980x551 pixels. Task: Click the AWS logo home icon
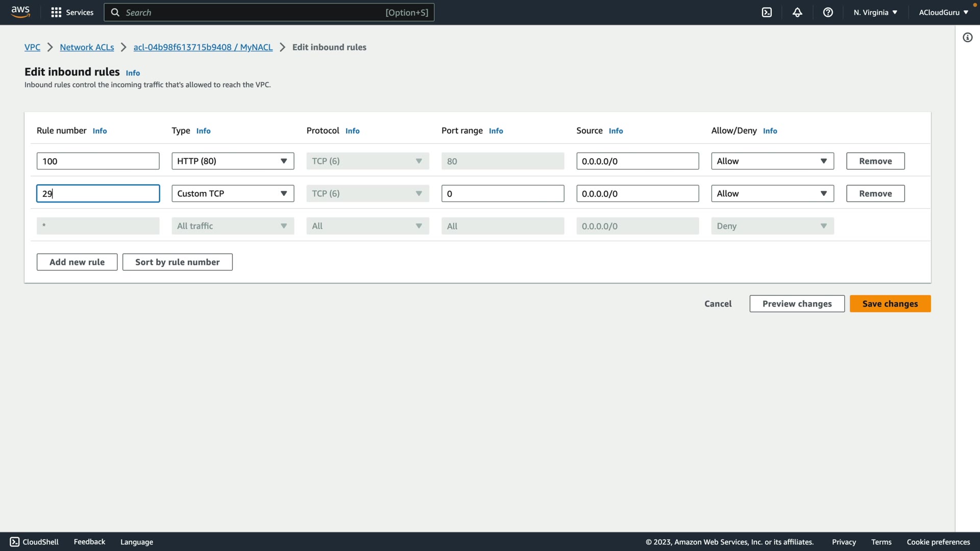tap(20, 12)
